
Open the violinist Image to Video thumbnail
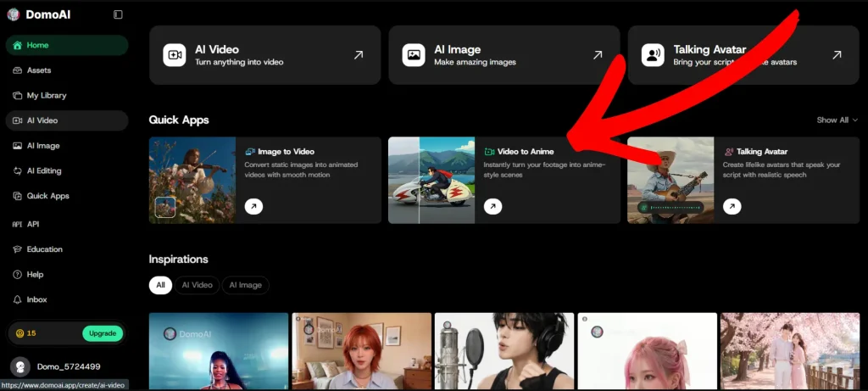tap(192, 180)
